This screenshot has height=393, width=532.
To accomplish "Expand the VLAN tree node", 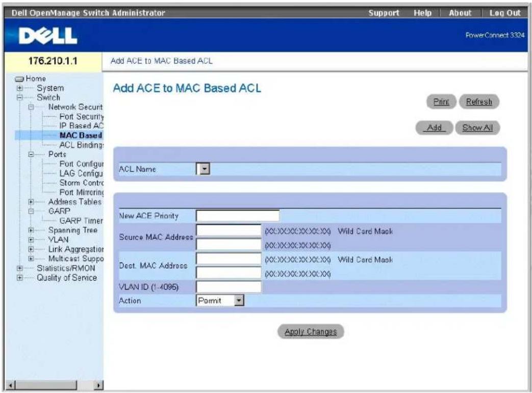I will click(x=31, y=240).
